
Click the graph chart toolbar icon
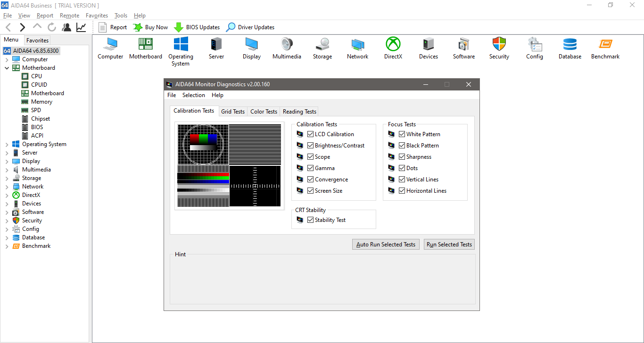(81, 27)
